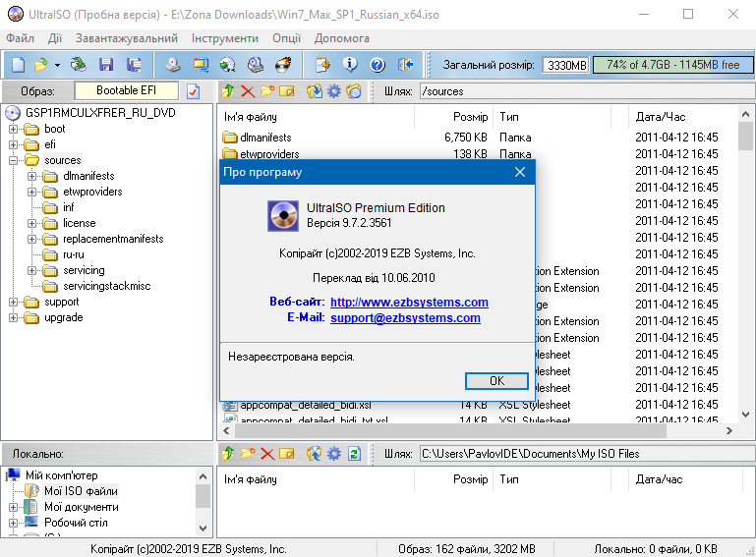Expand the support folder node
Image resolution: width=756 pixels, height=557 pixels.
coord(13,303)
